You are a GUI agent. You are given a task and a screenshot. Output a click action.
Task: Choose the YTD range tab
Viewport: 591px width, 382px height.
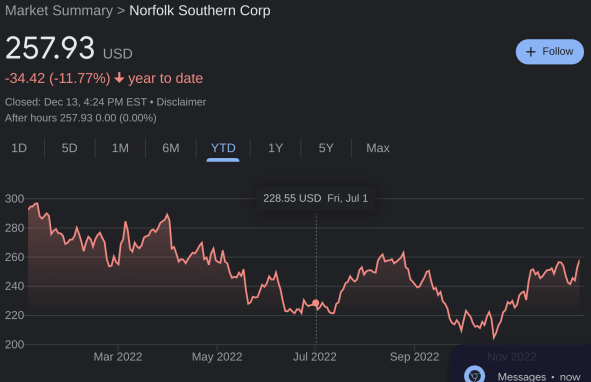[223, 148]
